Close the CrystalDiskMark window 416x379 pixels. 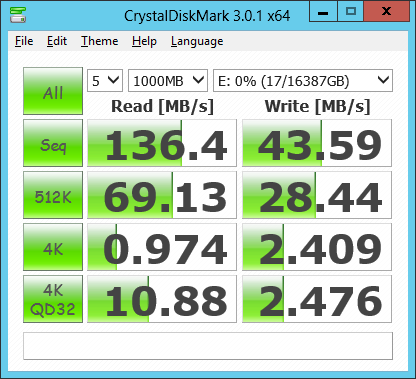(x=386, y=11)
